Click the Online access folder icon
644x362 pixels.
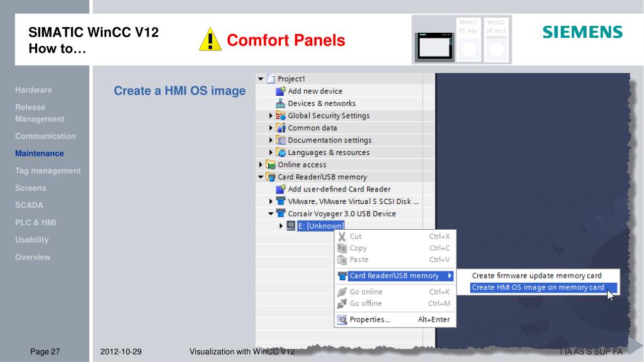pos(270,165)
